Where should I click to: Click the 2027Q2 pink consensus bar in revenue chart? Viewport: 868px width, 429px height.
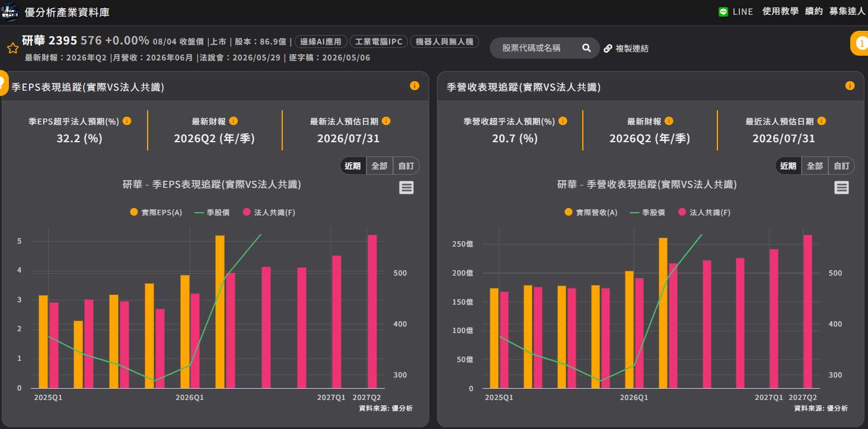click(x=808, y=312)
